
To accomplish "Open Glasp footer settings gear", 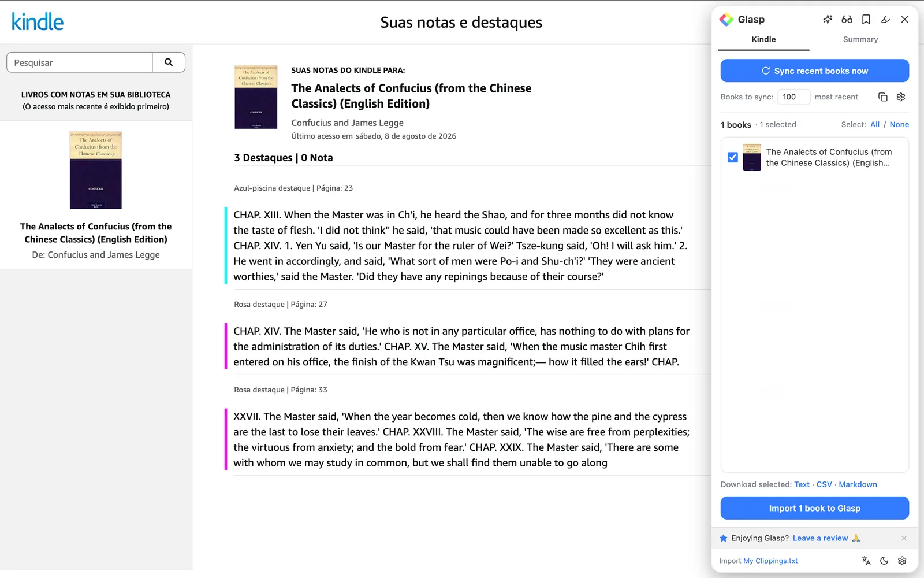I will click(902, 561).
